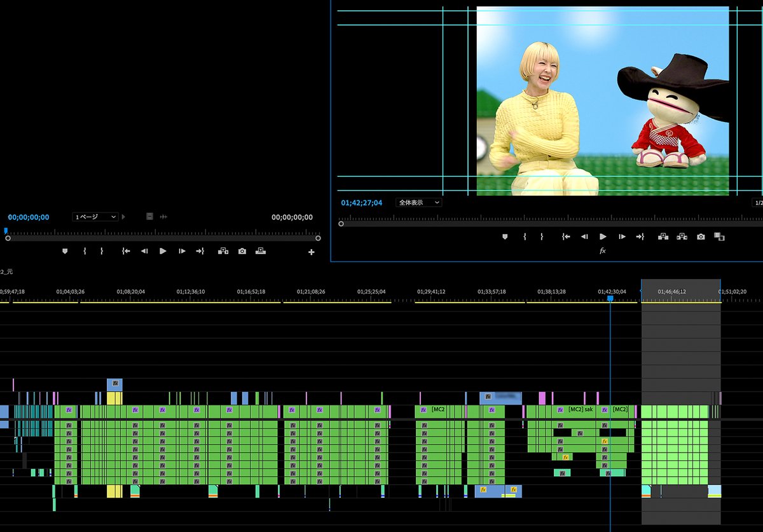
Task: Click gray in/out range bar on timeline ruler
Action: click(680, 291)
